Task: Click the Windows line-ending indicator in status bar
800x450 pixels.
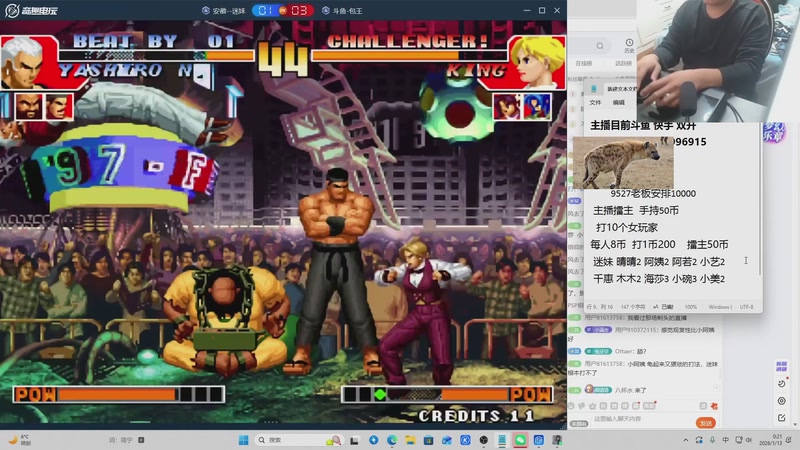Action: (x=720, y=307)
